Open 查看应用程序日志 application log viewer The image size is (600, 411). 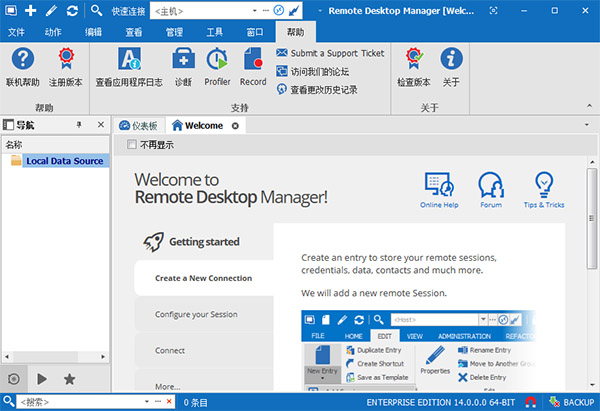tap(129, 67)
